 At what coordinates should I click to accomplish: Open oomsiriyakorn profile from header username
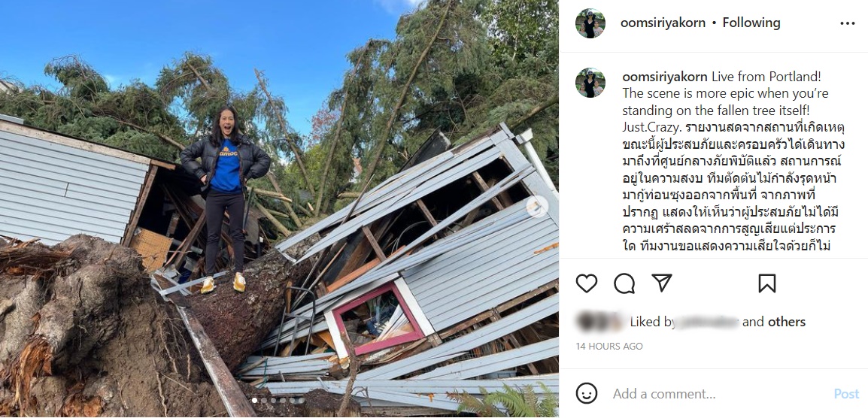663,23
